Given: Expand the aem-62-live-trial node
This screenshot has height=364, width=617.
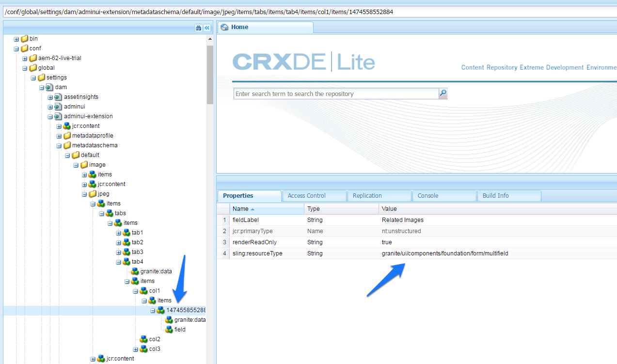Looking at the screenshot, I should [x=25, y=58].
